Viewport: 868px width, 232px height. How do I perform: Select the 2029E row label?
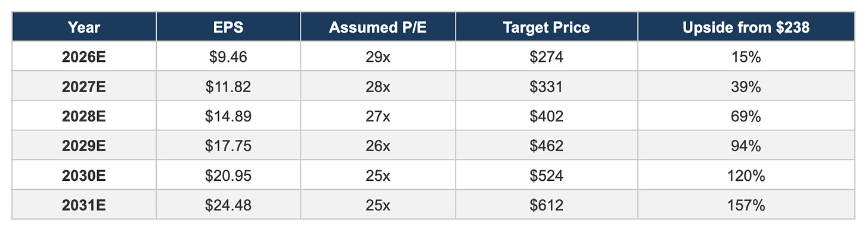(83, 146)
